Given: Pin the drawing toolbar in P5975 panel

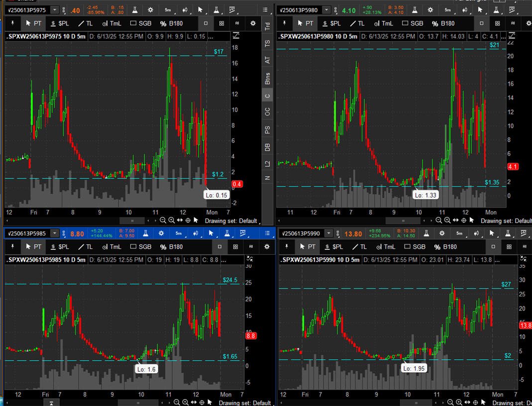Looking at the screenshot, I should click(13, 23).
